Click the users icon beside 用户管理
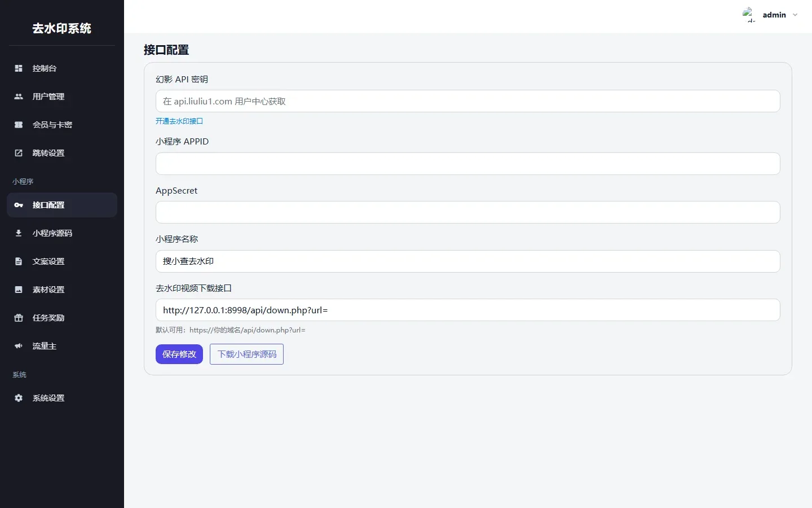The height and width of the screenshot is (508, 812). 19,97
